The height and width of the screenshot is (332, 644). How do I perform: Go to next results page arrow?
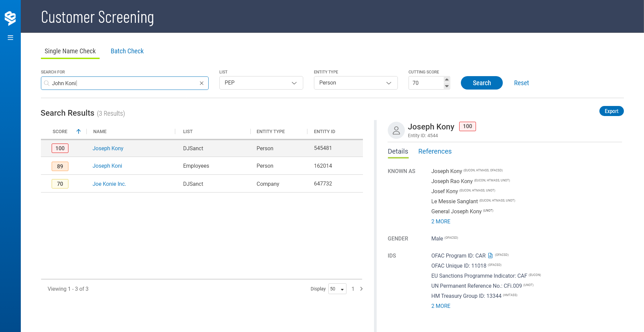click(x=361, y=289)
